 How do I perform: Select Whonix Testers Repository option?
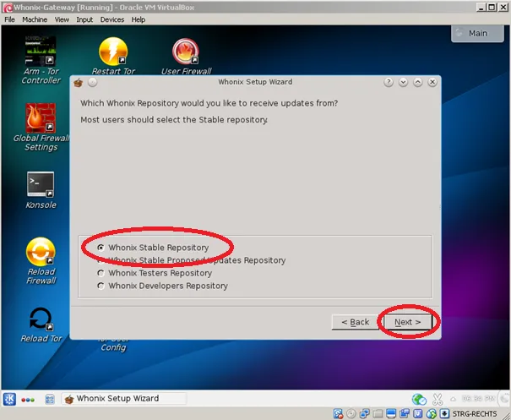pos(155,273)
